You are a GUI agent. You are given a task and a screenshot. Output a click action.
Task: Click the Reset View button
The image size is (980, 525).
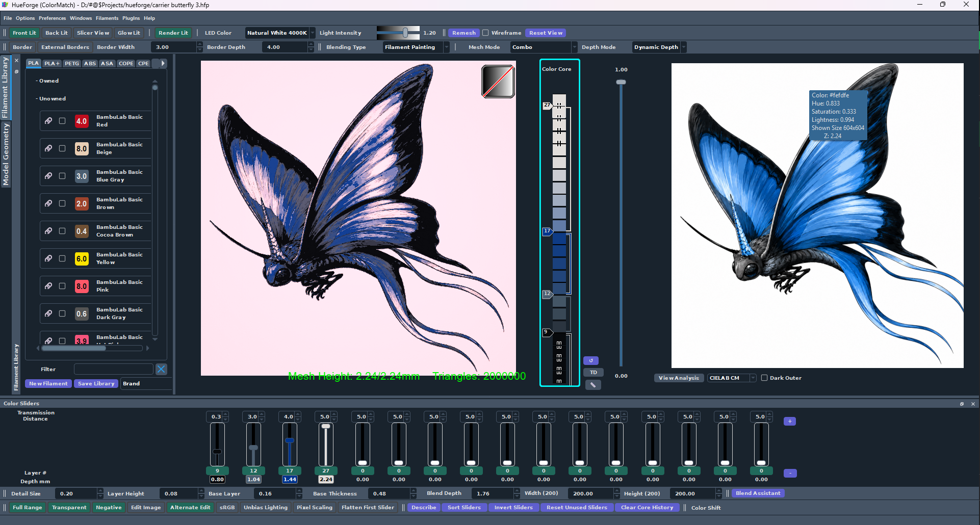[x=546, y=33]
